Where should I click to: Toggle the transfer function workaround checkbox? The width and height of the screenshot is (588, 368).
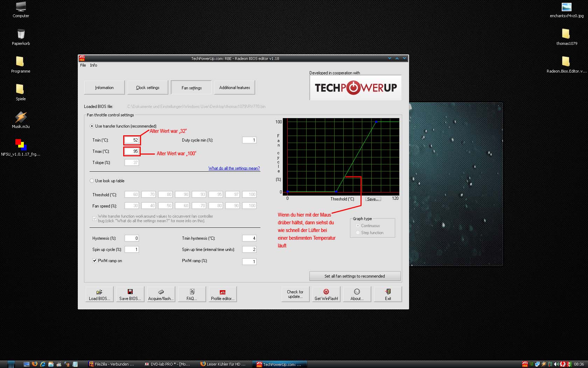[94, 219]
